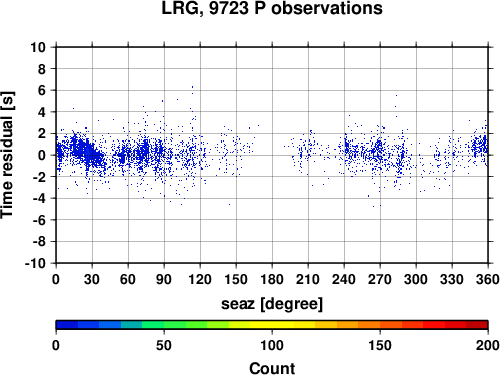Click the Time residual [s] axis label
The image size is (500, 375).
click(x=7, y=155)
